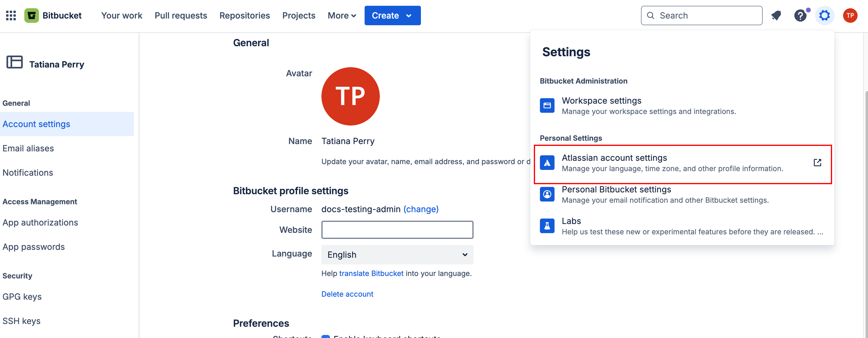This screenshot has width=868, height=338.
Task: Open the Language dropdown showing English
Action: pos(397,255)
